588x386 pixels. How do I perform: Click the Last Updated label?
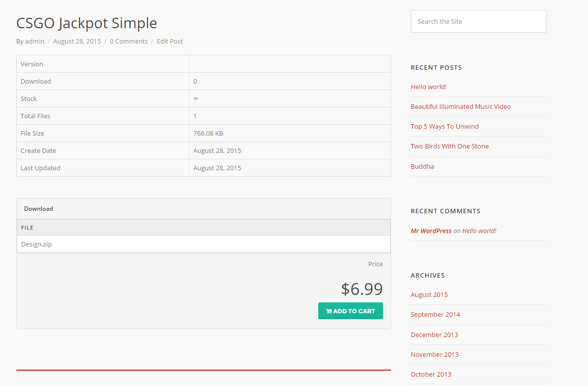(x=41, y=168)
